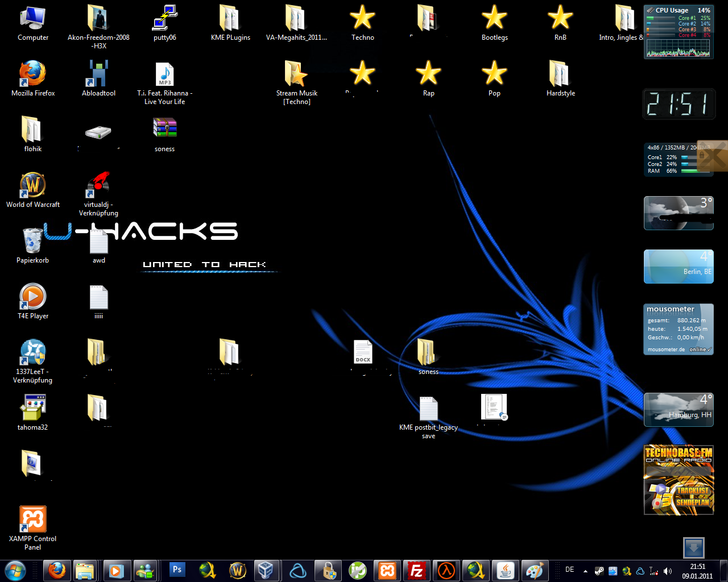The image size is (728, 582).
Task: Click the Photoshop icon in the taskbar
Action: [177, 569]
